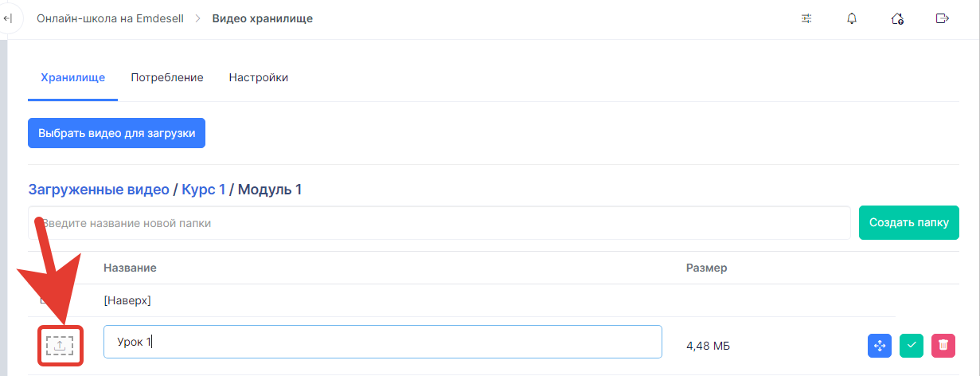
Task: Click the logout icon in the header
Action: coord(943,18)
